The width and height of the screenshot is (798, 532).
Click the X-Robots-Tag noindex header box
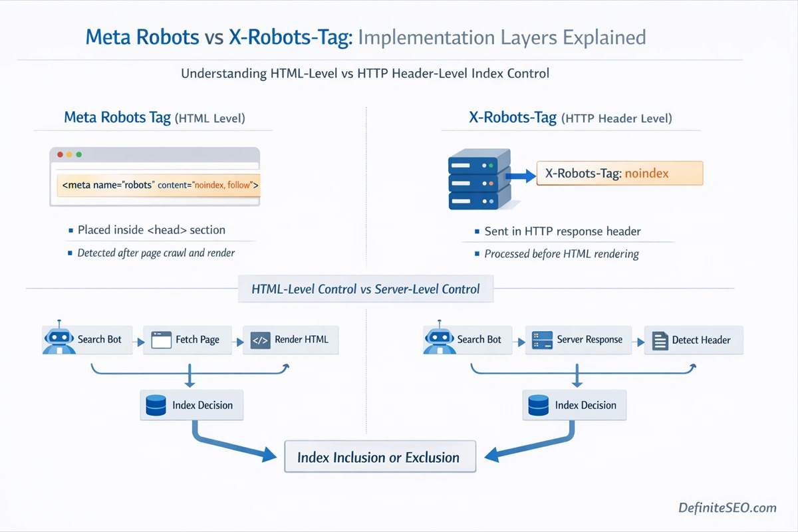(x=619, y=173)
